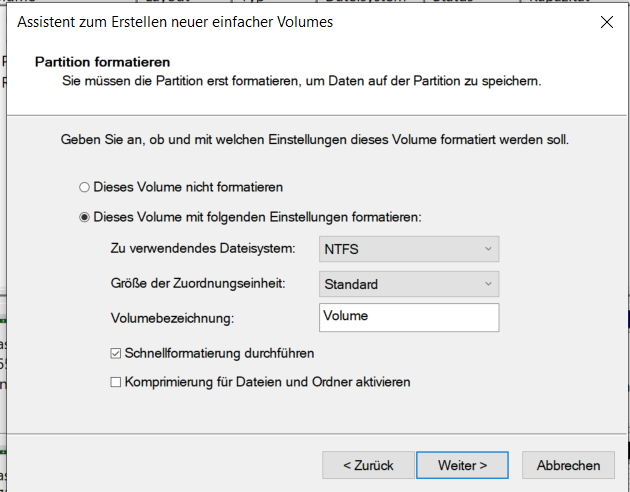The width and height of the screenshot is (630, 492).
Task: Close the volume wizard dialog with X
Action: [x=606, y=21]
